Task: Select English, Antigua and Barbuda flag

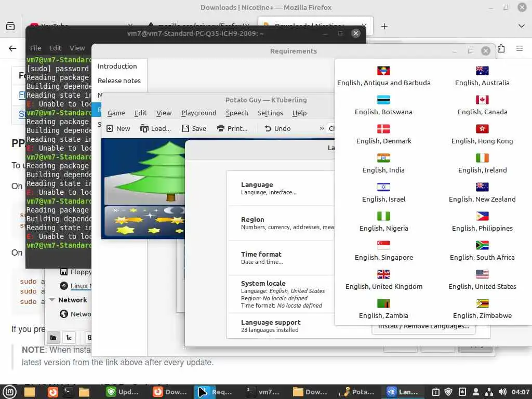Action: [383, 71]
